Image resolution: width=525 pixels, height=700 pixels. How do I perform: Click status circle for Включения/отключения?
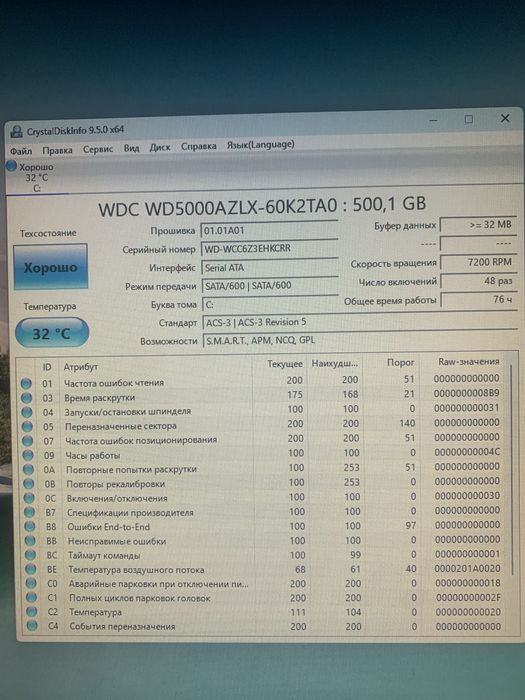[x=29, y=498]
